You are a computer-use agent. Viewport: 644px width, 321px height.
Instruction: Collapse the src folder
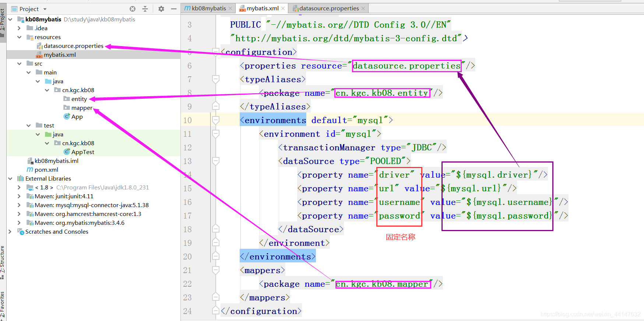pos(19,63)
